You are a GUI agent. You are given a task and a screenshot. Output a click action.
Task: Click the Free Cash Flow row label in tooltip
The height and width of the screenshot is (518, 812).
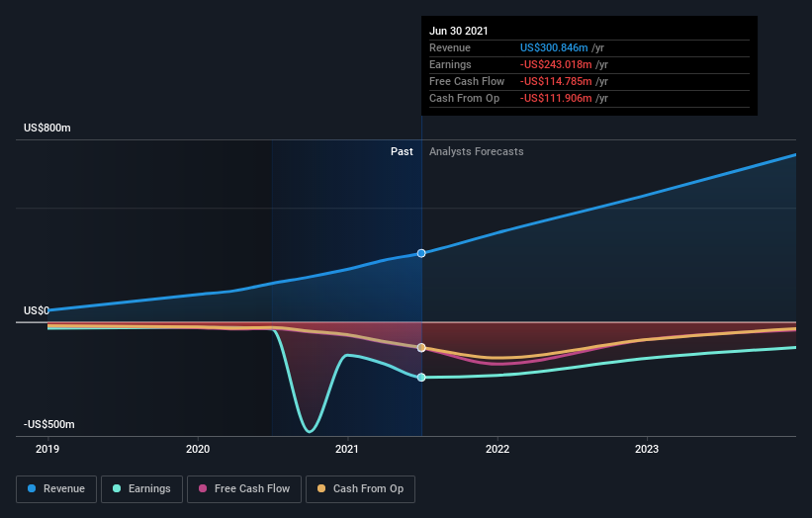467,81
